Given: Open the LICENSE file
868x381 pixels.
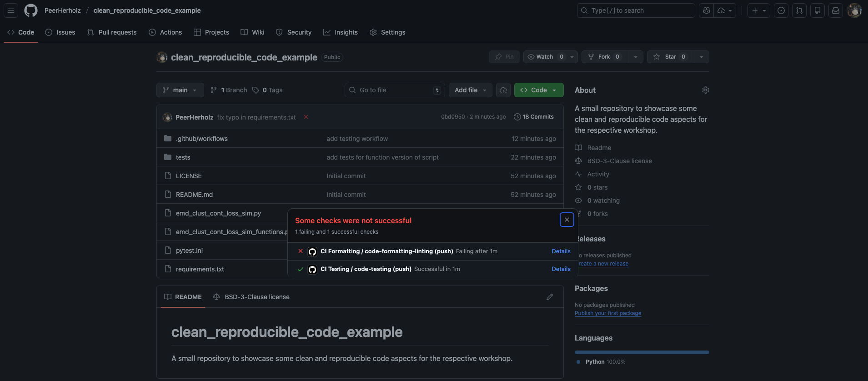Looking at the screenshot, I should (189, 176).
